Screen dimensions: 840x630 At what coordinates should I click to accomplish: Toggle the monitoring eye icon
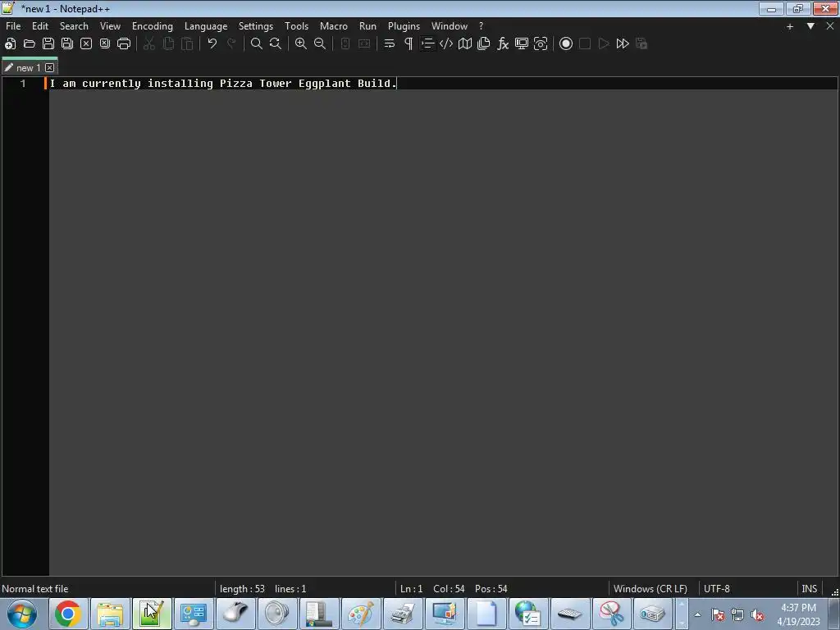pyautogui.click(x=541, y=44)
